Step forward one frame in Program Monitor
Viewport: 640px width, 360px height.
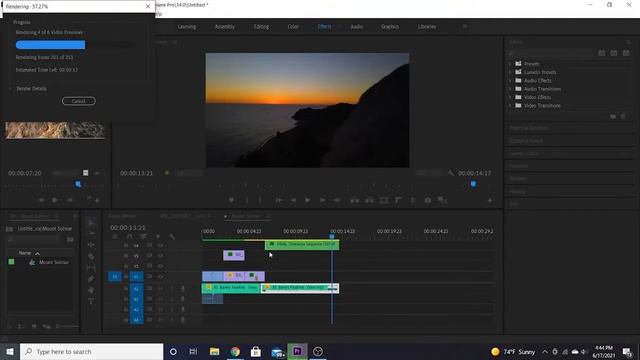(322, 200)
